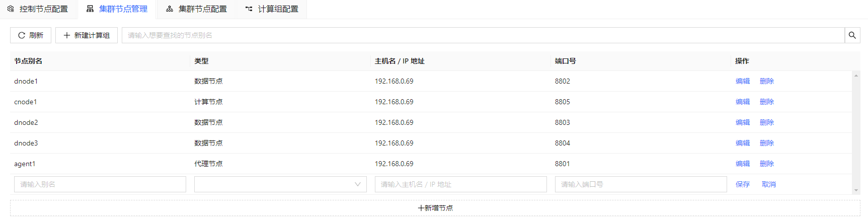Edit the dnode2 row
This screenshot has height=217, width=868.
click(x=742, y=122)
